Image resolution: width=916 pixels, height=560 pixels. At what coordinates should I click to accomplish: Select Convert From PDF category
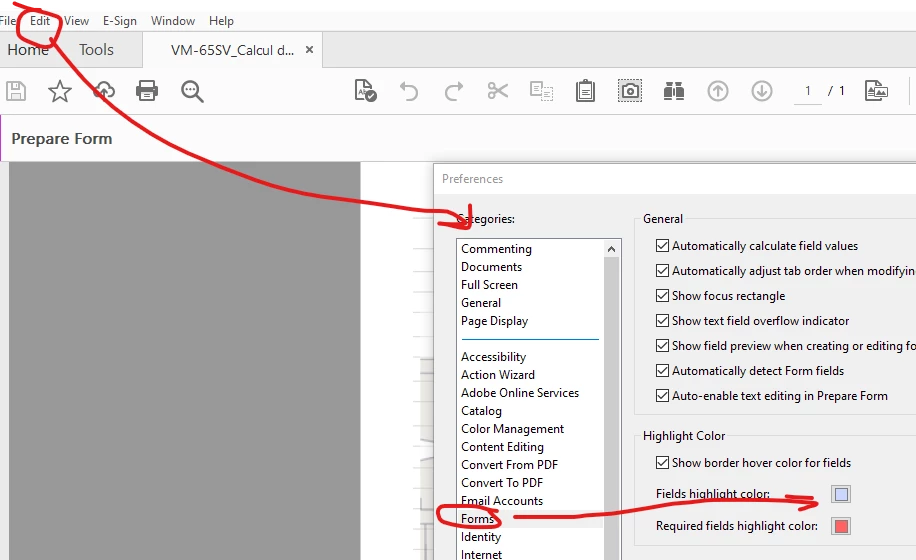click(x=509, y=465)
